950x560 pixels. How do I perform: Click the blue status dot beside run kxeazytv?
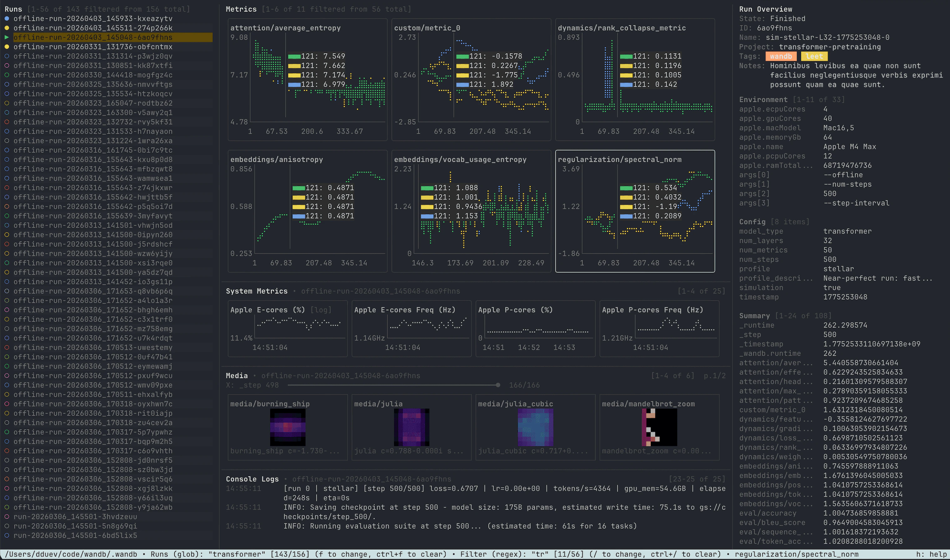[7, 18]
